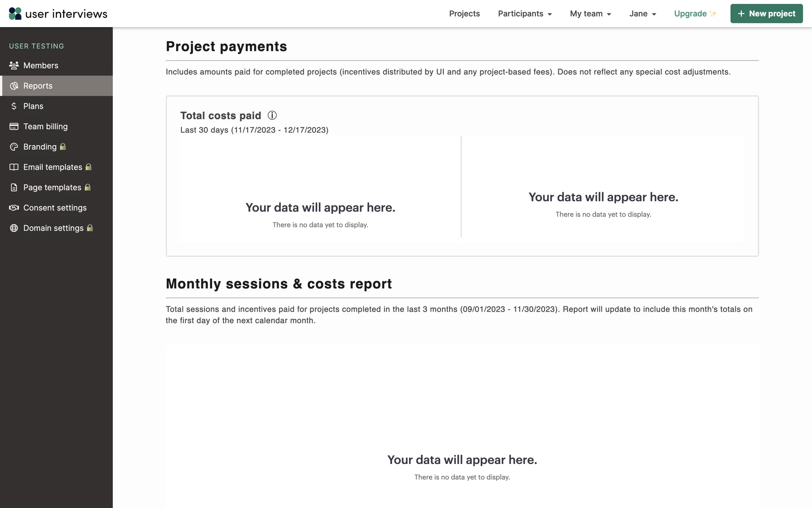Image resolution: width=812 pixels, height=508 pixels.
Task: Click the Members people icon in sidebar
Action: tap(14, 66)
